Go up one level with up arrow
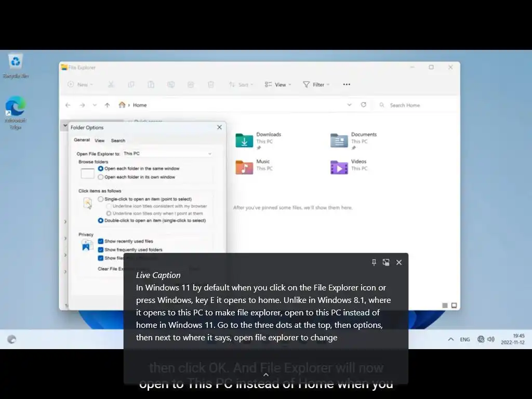 coord(107,105)
